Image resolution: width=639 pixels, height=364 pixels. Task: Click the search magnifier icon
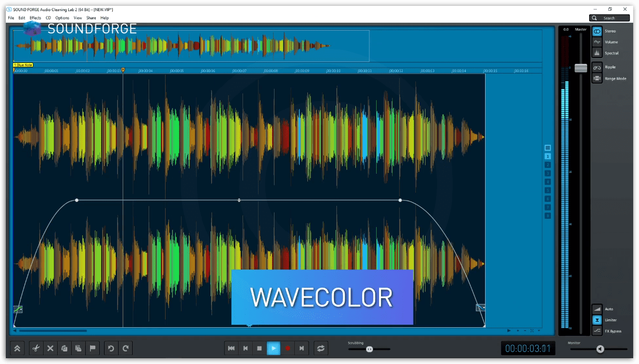[x=594, y=18]
